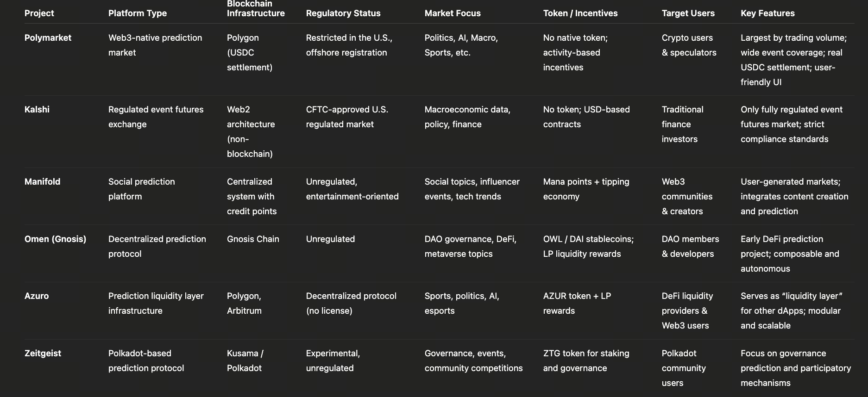
Task: Click the Manifold project name
Action: [x=43, y=181]
